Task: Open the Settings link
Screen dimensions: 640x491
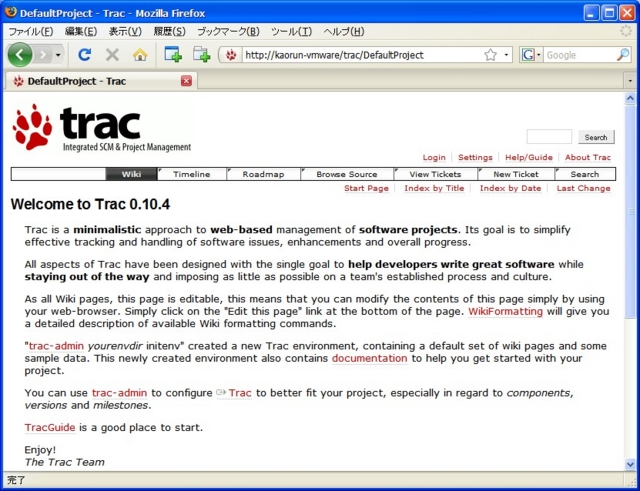Action: tap(475, 158)
